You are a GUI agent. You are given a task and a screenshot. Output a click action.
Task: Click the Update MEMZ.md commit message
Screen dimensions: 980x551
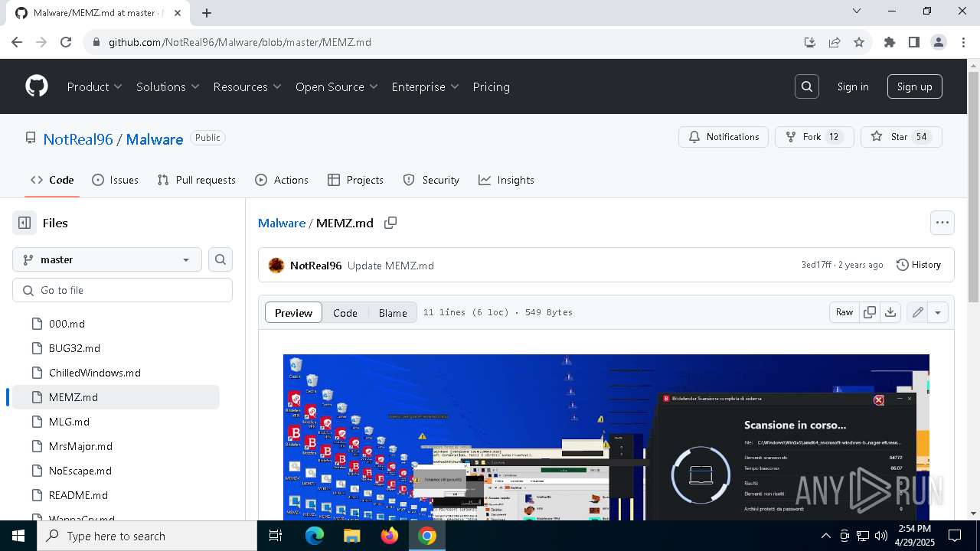pos(390,266)
